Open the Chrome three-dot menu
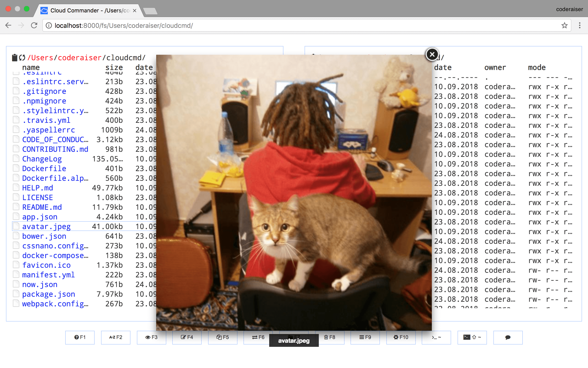This screenshot has height=368, width=588. [x=580, y=25]
